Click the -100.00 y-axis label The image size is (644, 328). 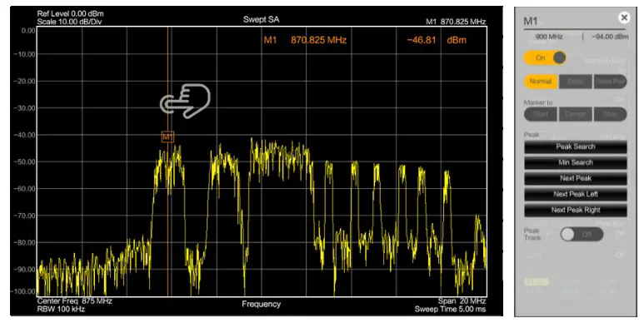click(x=23, y=291)
